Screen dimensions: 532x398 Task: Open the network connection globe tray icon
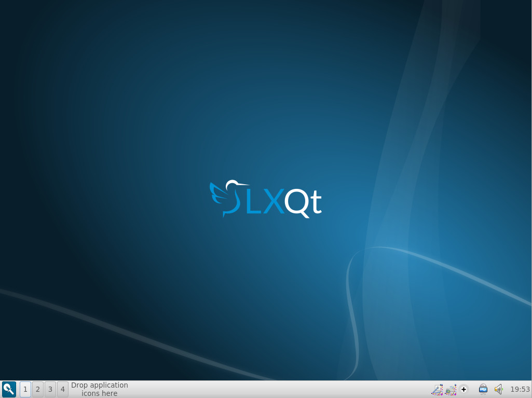451,390
